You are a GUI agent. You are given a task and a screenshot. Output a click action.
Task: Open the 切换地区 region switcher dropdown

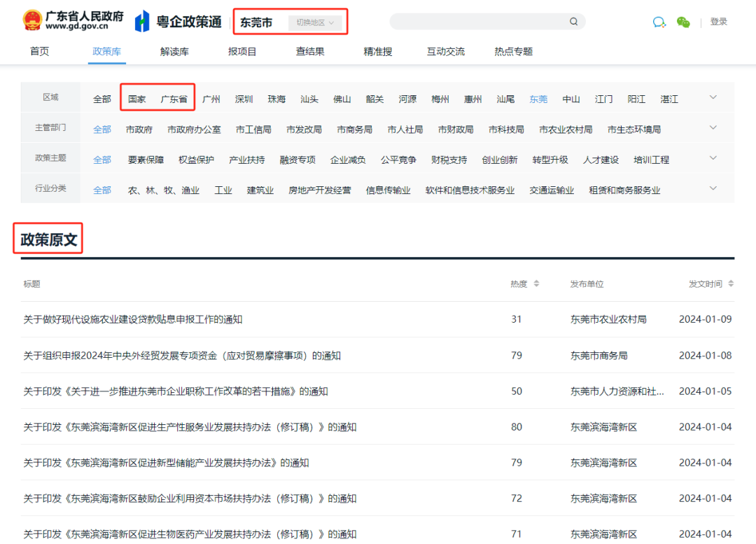click(x=313, y=22)
